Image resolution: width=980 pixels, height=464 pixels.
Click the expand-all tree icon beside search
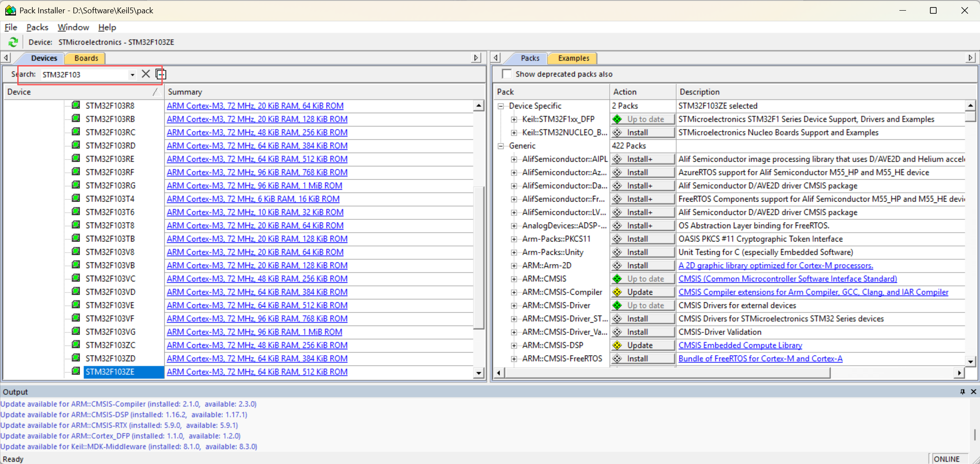(x=161, y=74)
